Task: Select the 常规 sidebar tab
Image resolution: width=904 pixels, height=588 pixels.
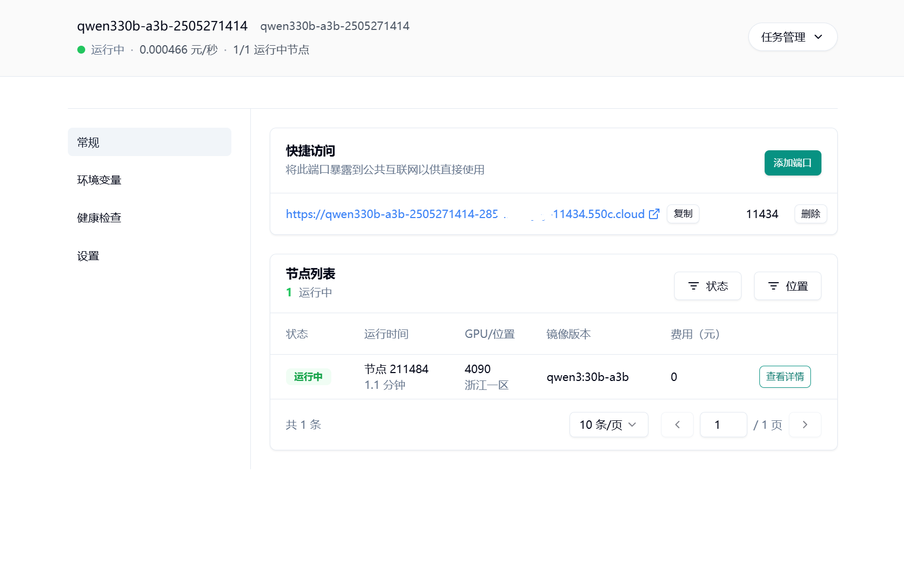Action: click(x=149, y=142)
